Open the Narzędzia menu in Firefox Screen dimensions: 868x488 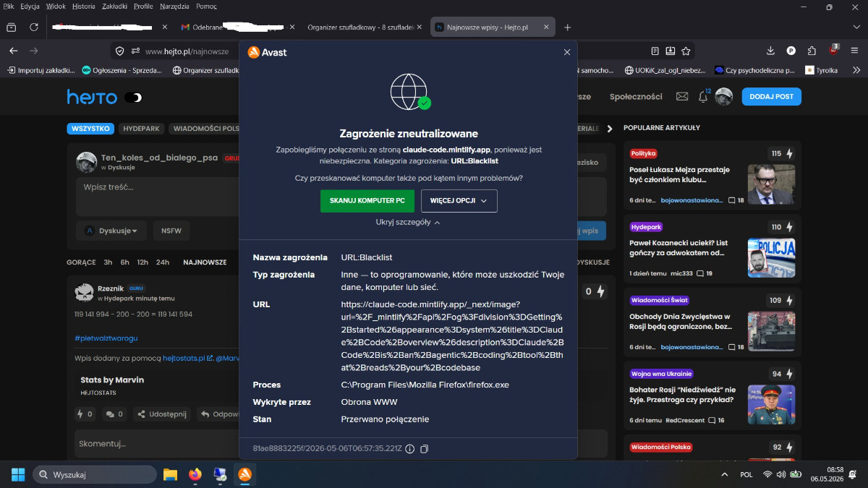[x=174, y=7]
